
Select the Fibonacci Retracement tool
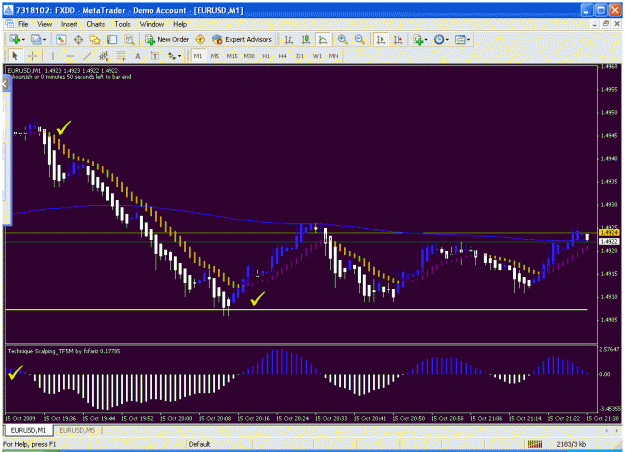121,56
